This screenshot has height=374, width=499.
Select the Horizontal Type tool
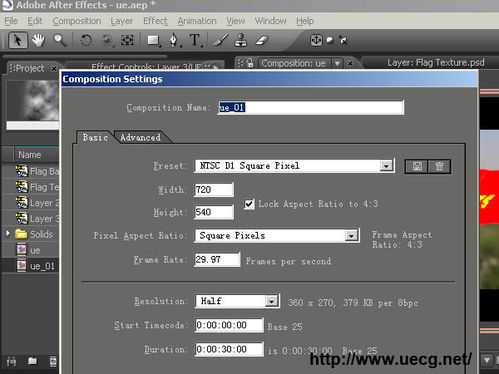pos(195,40)
